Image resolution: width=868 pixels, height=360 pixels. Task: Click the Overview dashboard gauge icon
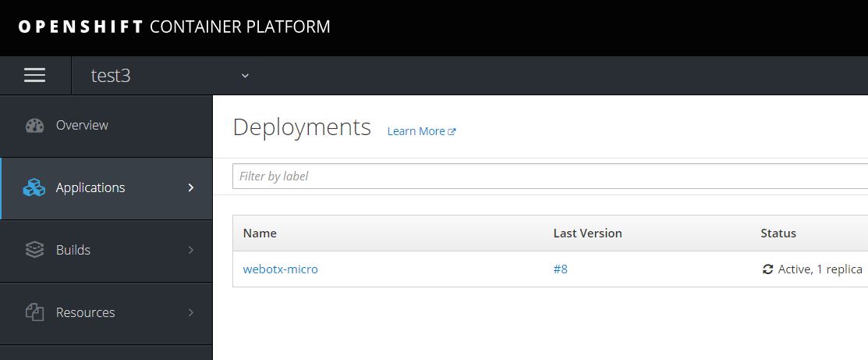point(34,126)
